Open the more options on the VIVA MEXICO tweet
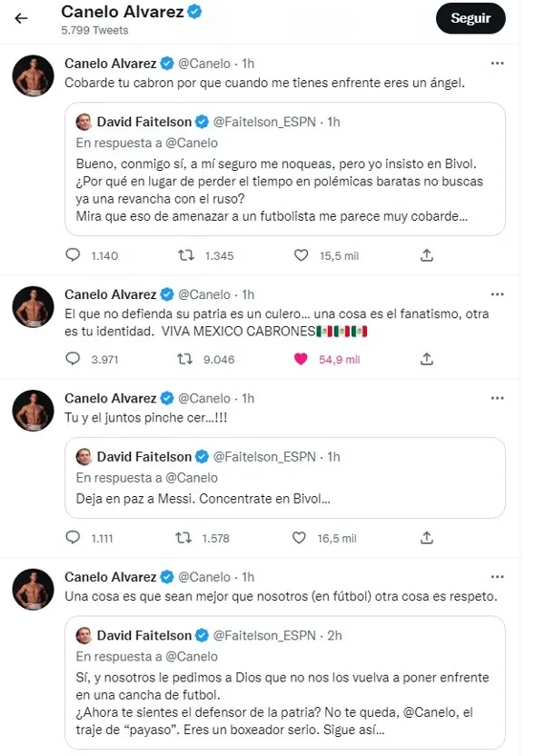This screenshot has height=756, width=545. (497, 294)
